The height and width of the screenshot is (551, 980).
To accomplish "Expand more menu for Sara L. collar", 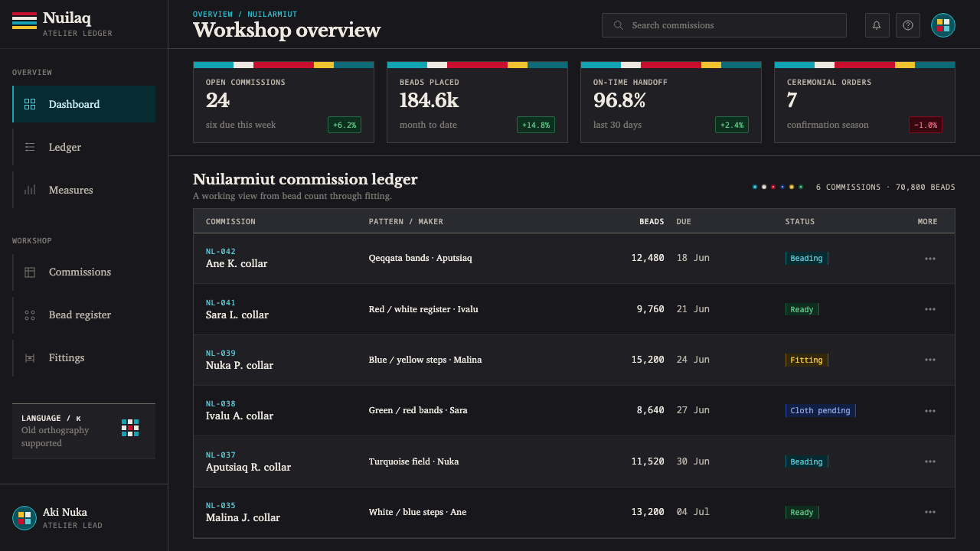I will pyautogui.click(x=930, y=309).
